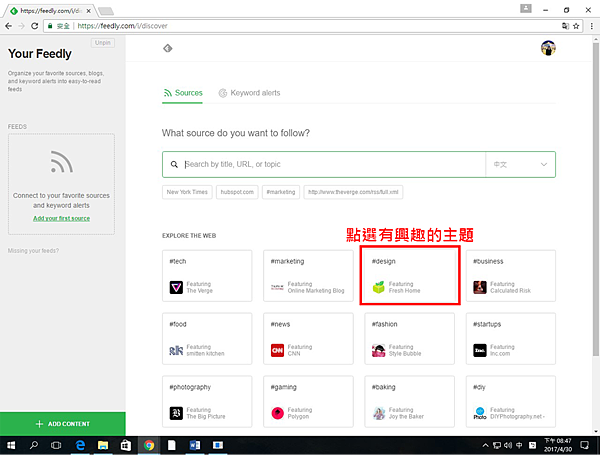Open Microsoft Edge from taskbar
600x458 pixels.
[x=80, y=445]
